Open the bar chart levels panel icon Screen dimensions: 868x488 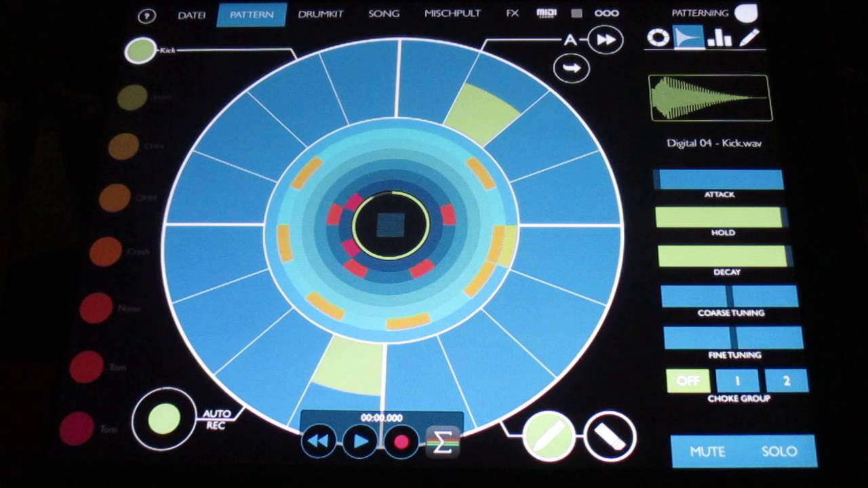point(719,38)
